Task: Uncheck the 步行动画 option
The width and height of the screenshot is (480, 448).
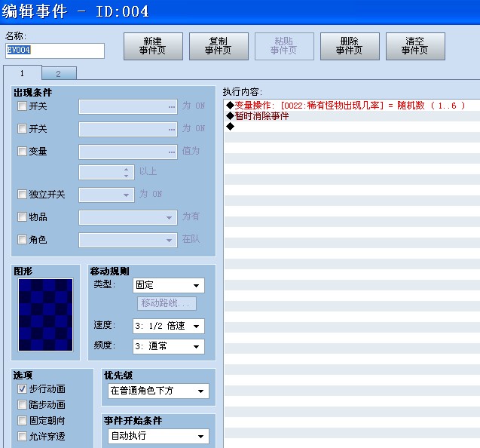Action: [22, 389]
